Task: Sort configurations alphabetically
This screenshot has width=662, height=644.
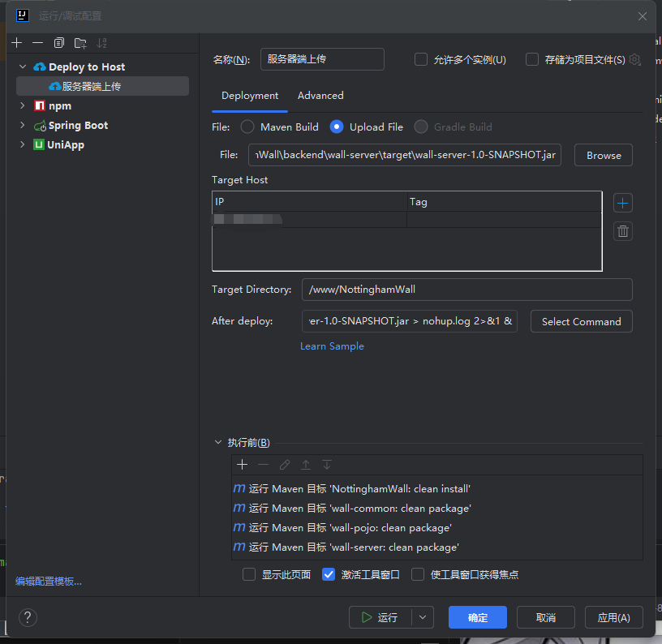Action: (101, 43)
